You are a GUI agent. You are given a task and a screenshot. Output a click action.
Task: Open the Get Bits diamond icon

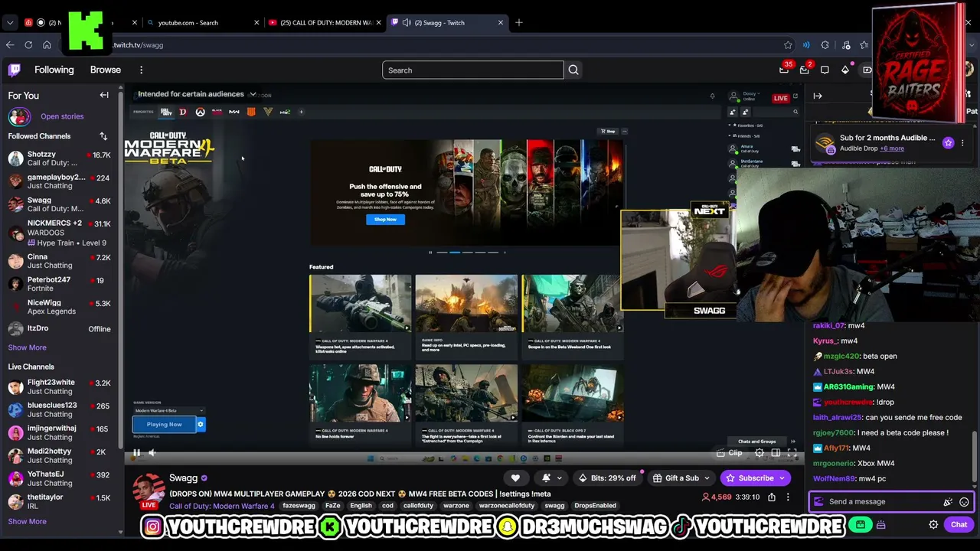[x=845, y=70]
